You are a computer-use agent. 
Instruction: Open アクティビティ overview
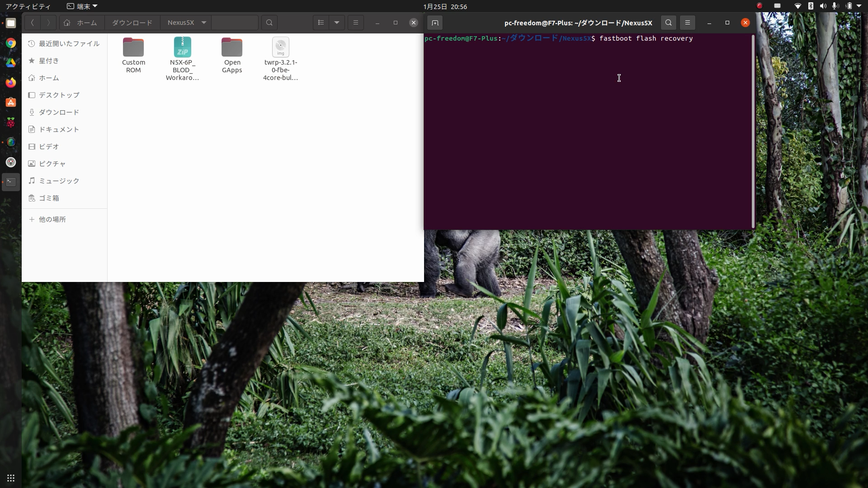[28, 6]
